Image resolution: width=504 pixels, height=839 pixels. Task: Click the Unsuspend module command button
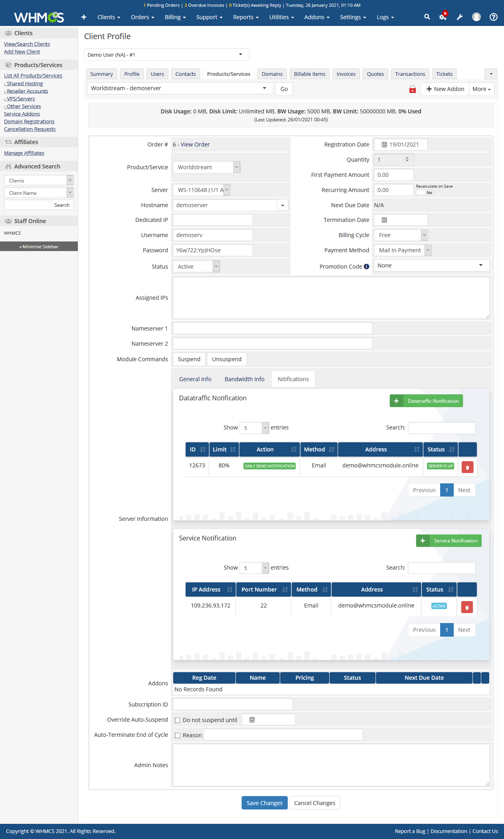227,359
